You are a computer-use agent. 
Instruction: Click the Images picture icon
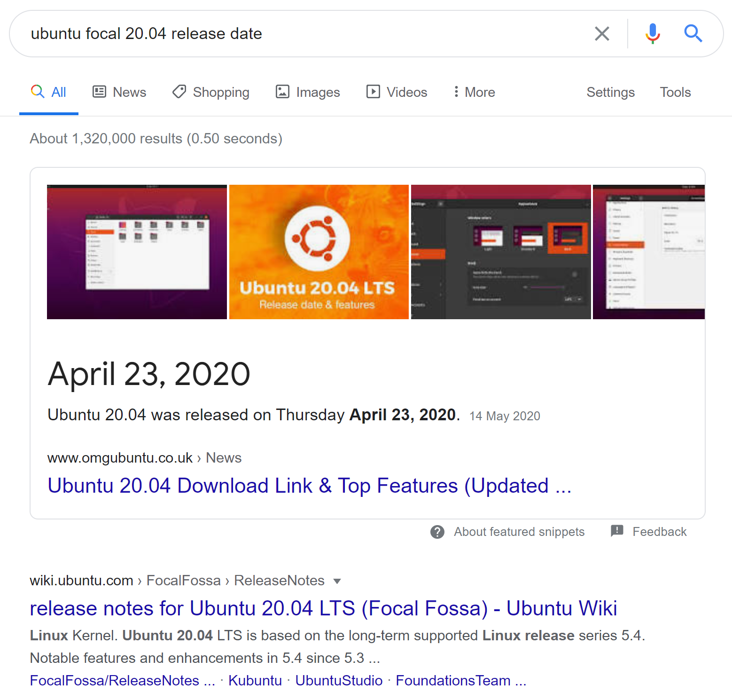(282, 92)
